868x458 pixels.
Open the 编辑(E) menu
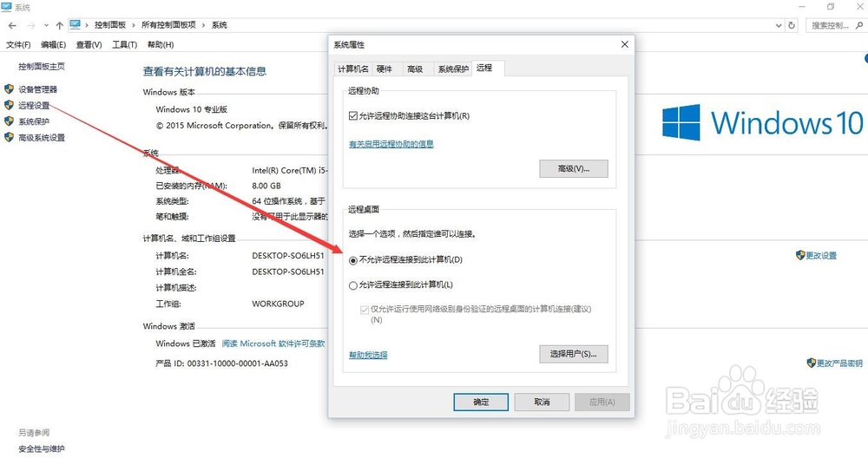tap(53, 45)
